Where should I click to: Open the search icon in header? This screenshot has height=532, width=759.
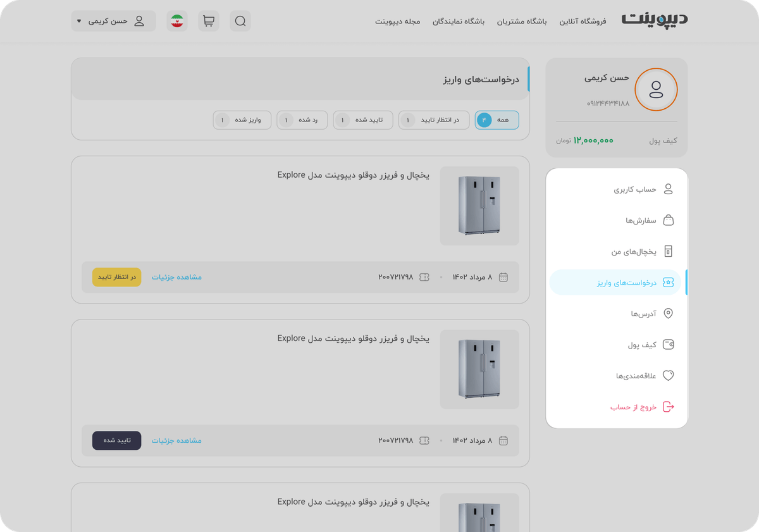(240, 21)
